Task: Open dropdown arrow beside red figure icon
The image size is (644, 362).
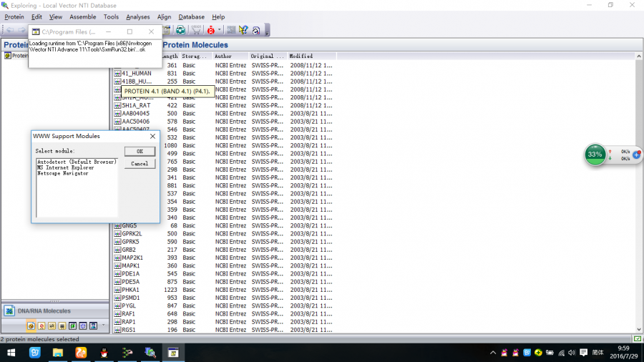Action: tap(220, 30)
